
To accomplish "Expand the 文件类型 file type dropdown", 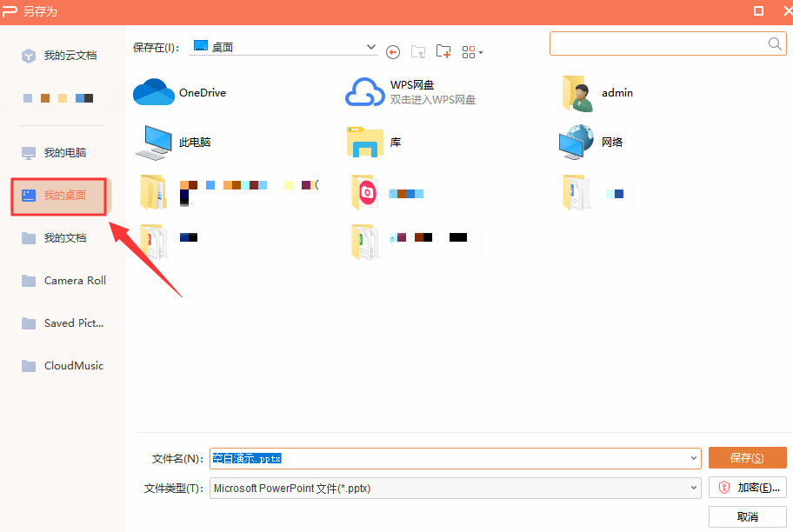I will 693,489.
